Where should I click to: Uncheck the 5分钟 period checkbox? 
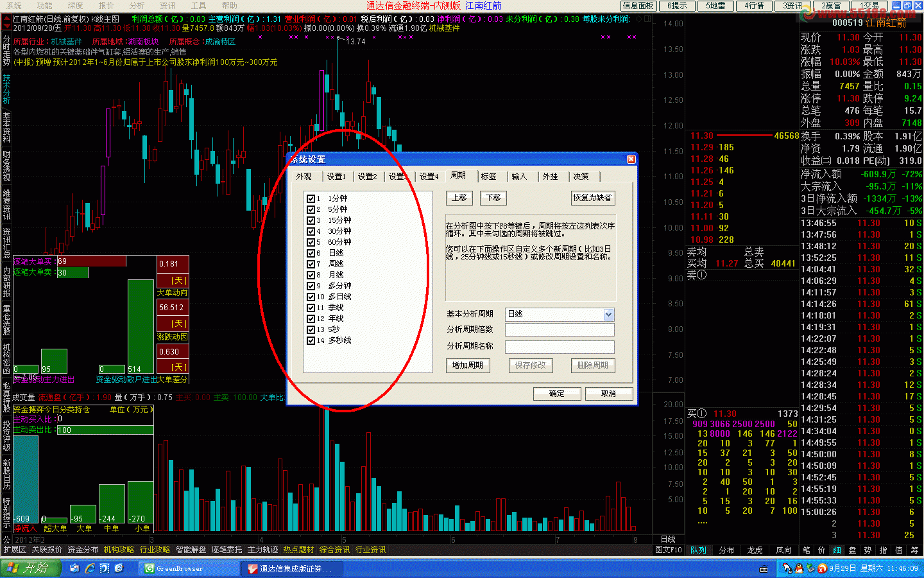[311, 209]
